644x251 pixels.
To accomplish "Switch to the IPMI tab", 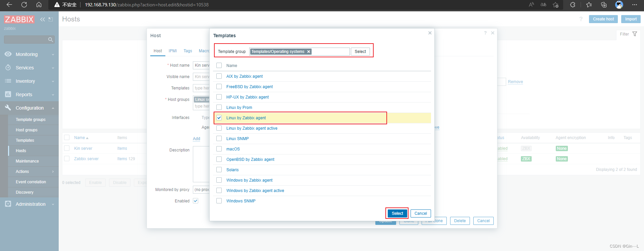I will 173,51.
